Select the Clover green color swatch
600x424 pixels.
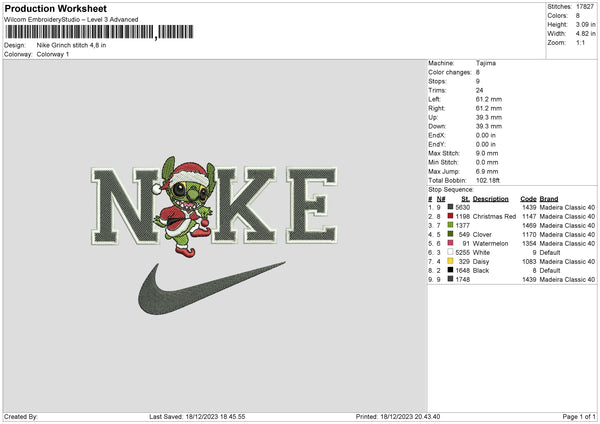pos(450,234)
